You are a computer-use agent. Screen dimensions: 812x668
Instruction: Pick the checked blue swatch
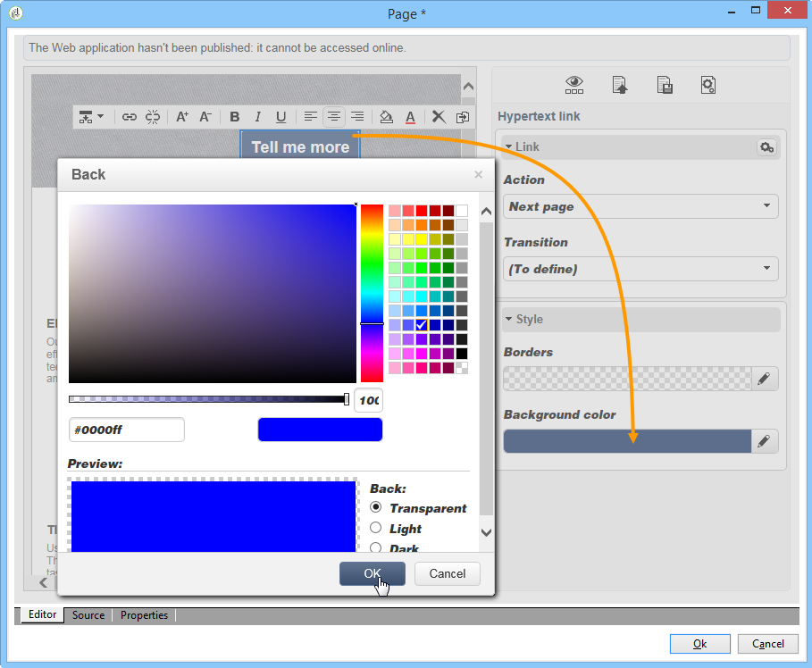tap(422, 325)
